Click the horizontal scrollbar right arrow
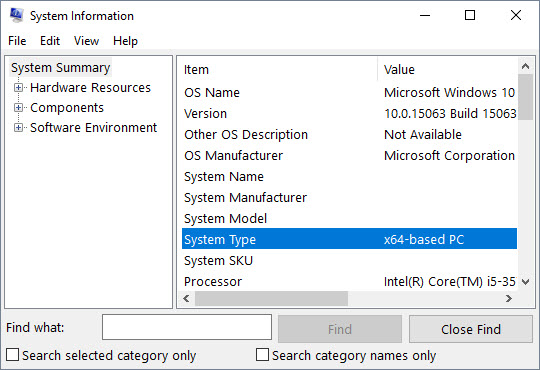This screenshot has height=370, width=540. [x=509, y=298]
